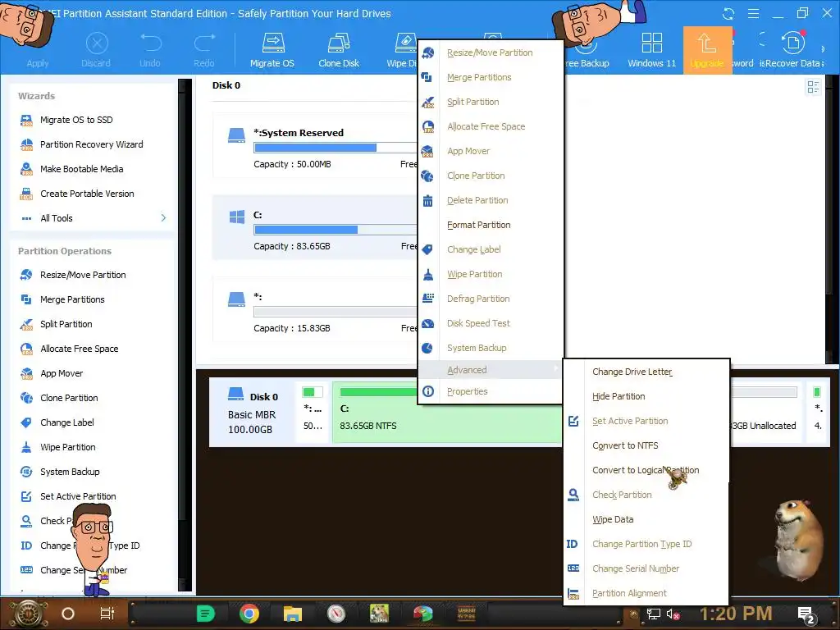Select the C: partition card
This screenshot has width=840, height=630.
[315, 227]
